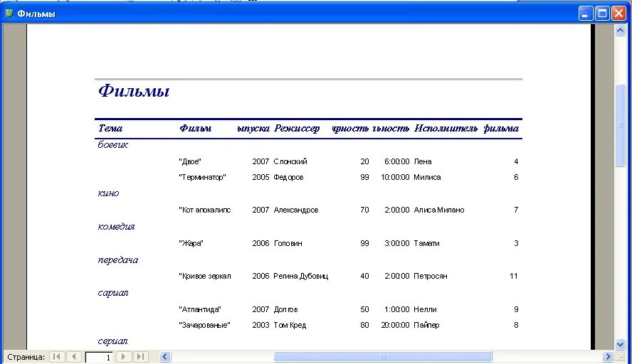
Task: Go to the first page of the report
Action: coord(57,357)
